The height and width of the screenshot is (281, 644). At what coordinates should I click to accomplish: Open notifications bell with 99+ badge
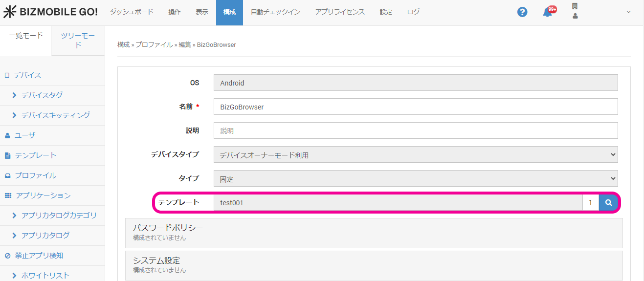pos(548,12)
